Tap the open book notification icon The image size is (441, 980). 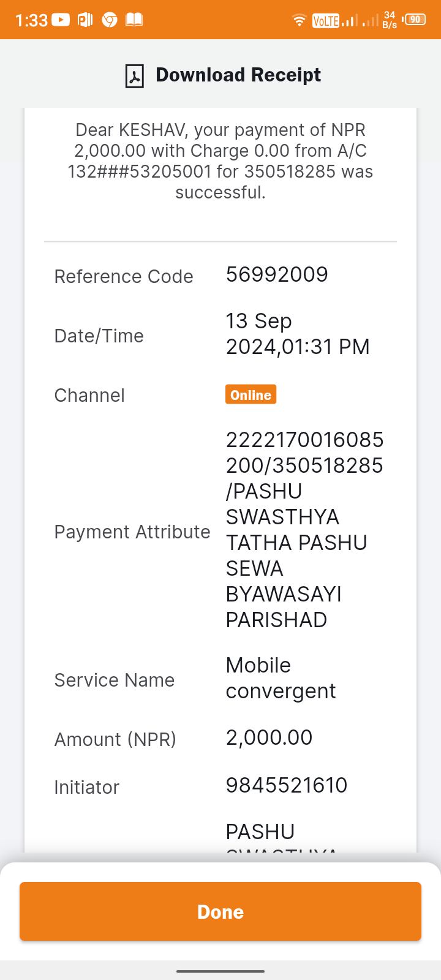click(134, 20)
